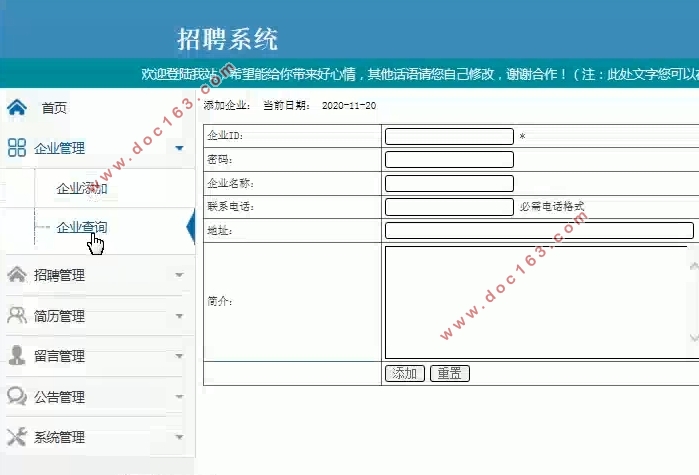
Task: Open the 公告管理 menu label
Action: (x=59, y=397)
